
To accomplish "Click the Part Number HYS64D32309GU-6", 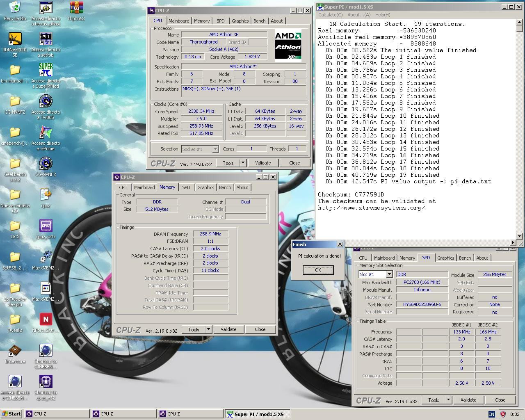I will click(422, 304).
